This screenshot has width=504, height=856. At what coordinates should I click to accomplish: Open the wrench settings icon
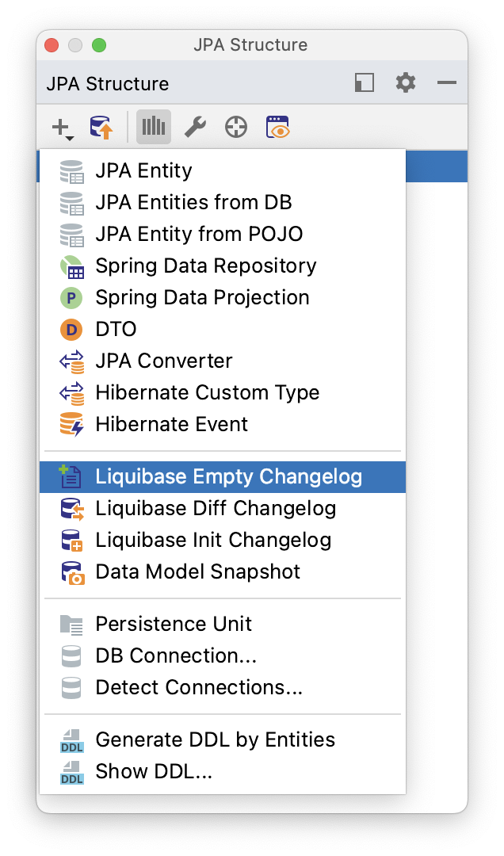click(195, 127)
